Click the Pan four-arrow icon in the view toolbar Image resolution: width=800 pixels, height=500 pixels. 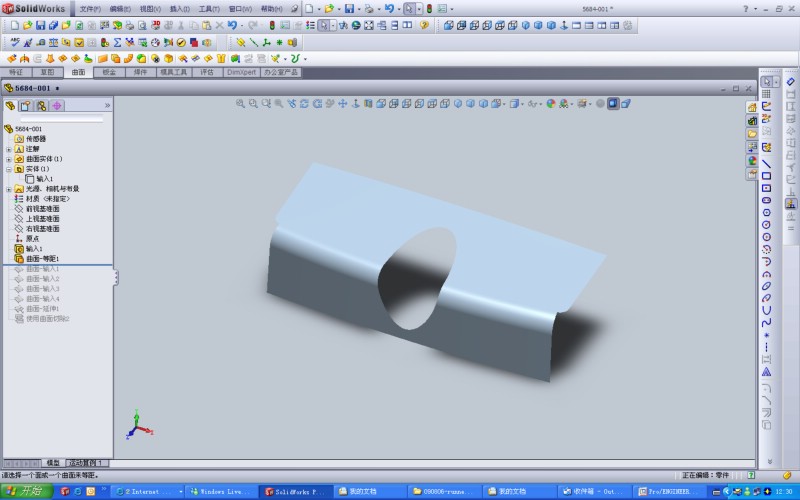click(343, 104)
